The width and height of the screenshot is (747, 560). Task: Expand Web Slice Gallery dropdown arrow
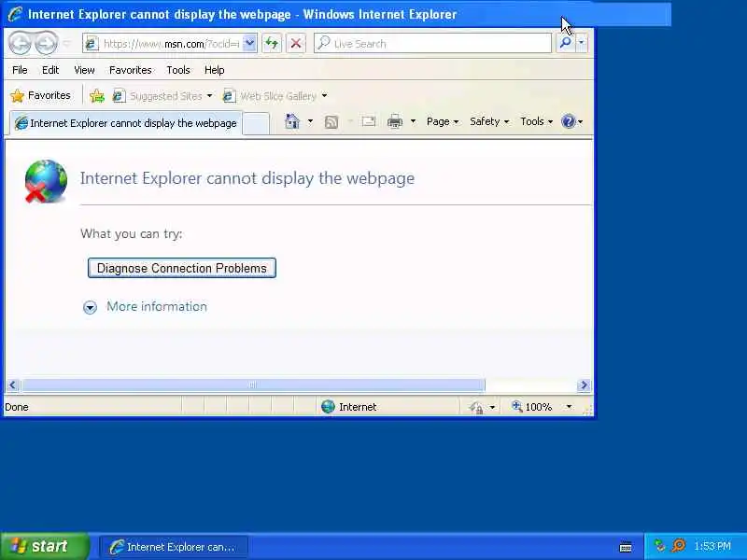click(324, 96)
